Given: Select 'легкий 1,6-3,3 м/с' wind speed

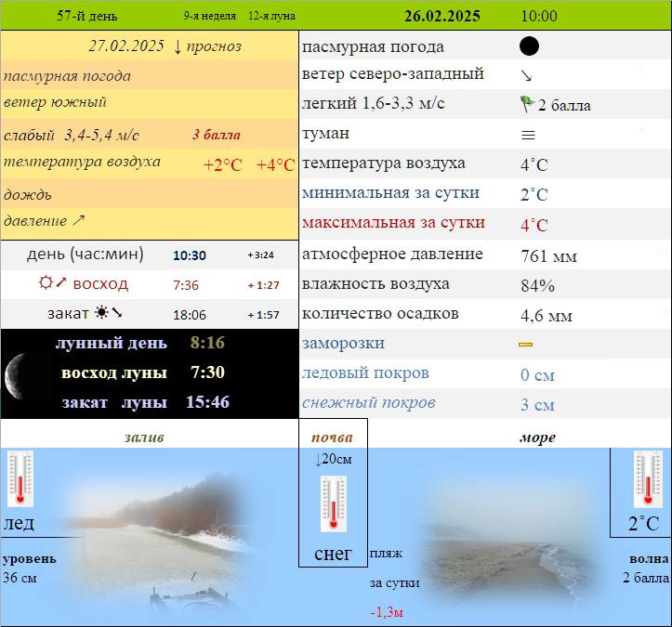Looking at the screenshot, I should click(x=374, y=103).
